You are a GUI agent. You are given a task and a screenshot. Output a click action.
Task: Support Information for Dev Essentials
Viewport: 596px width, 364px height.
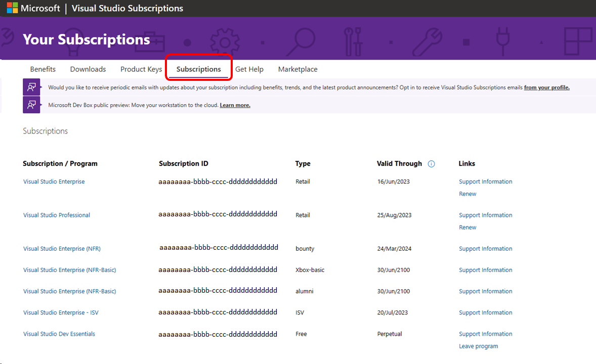[485, 334]
